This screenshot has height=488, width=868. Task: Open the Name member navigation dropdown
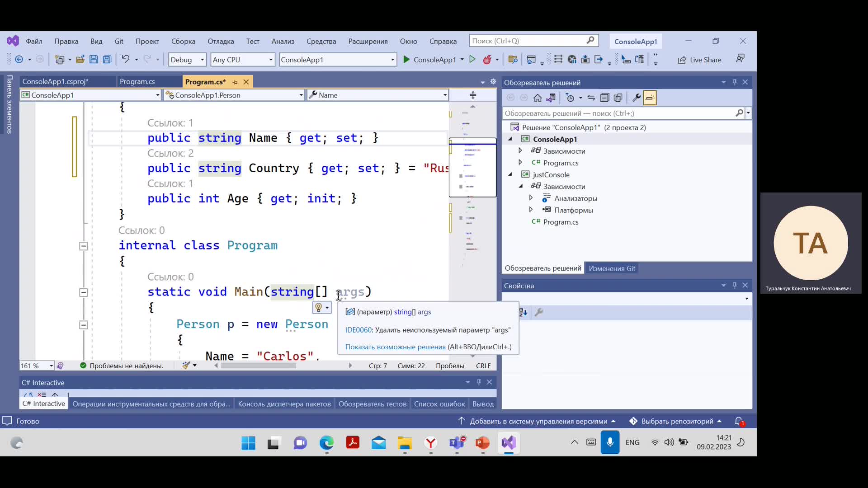coord(378,95)
